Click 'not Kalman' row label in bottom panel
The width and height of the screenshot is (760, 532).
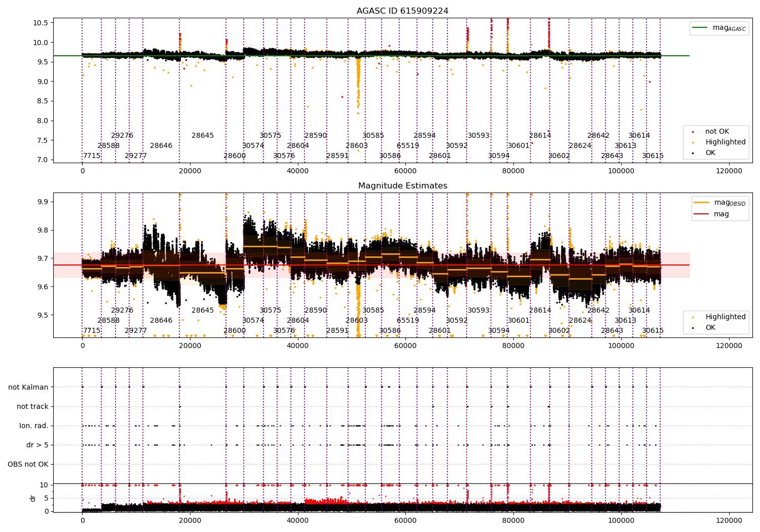coord(28,388)
